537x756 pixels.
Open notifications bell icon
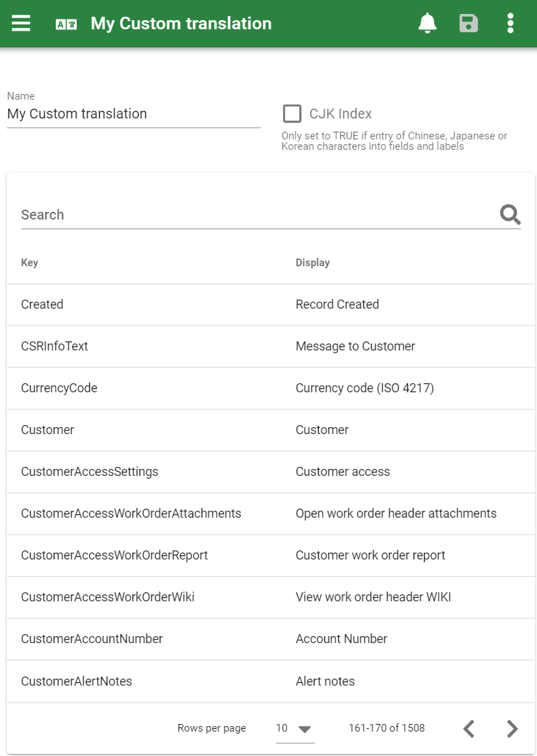coord(428,23)
